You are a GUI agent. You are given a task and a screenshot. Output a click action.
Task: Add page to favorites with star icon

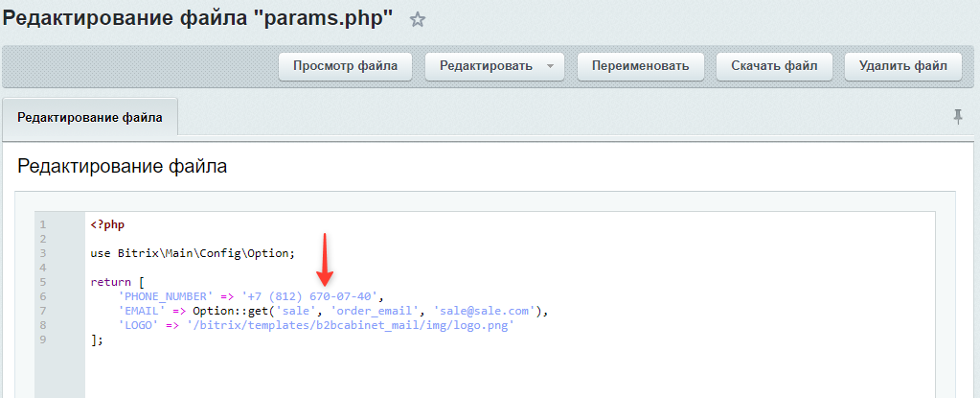(418, 20)
